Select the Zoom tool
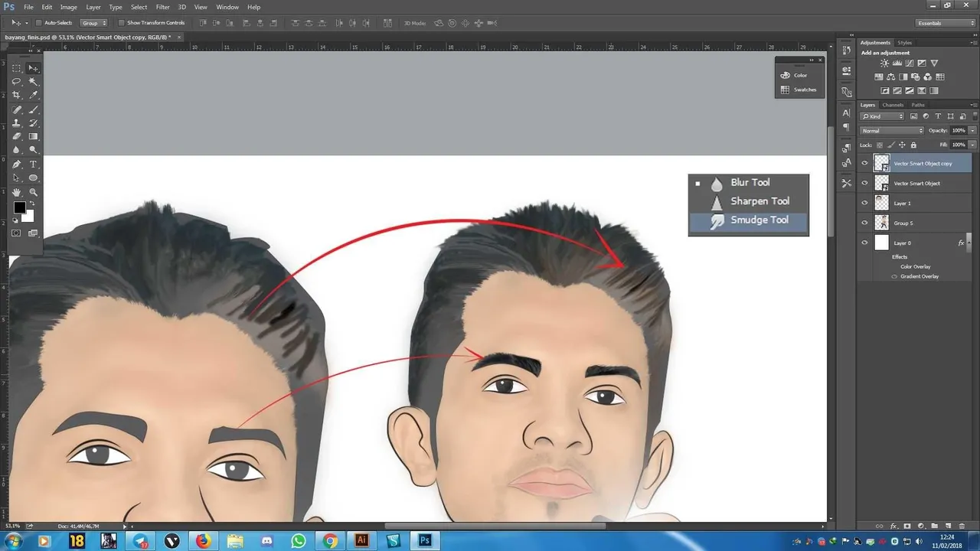Screen dimensions: 980x551 (34, 192)
